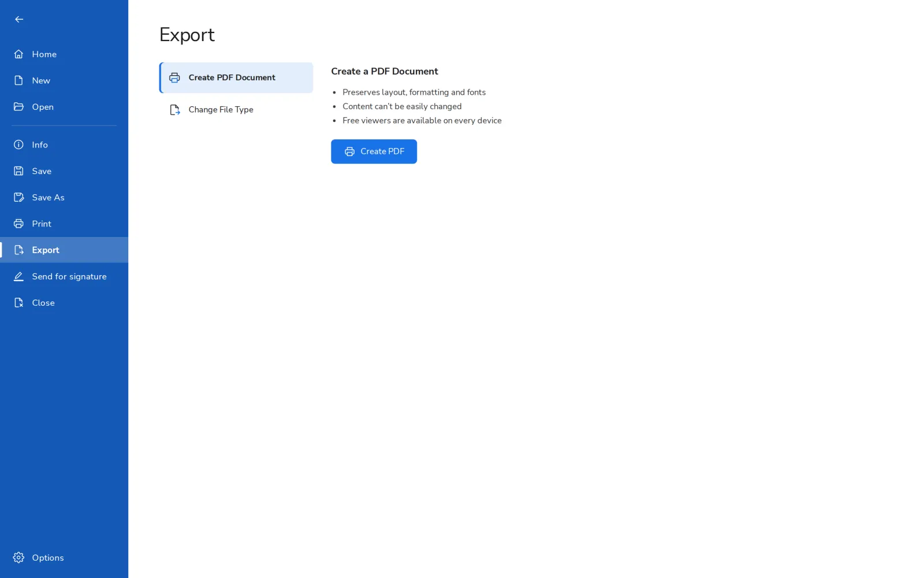Click 'Content can't be easily changed' text
Image resolution: width=924 pixels, height=578 pixels.
click(402, 106)
